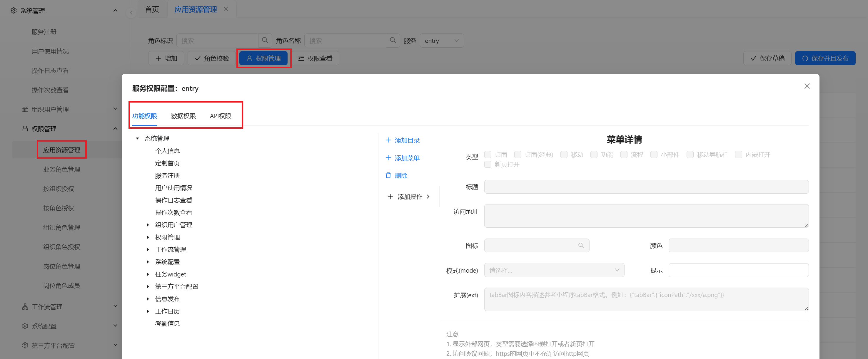Open the 模式(mode) dropdown
The width and height of the screenshot is (868, 359).
point(554,270)
